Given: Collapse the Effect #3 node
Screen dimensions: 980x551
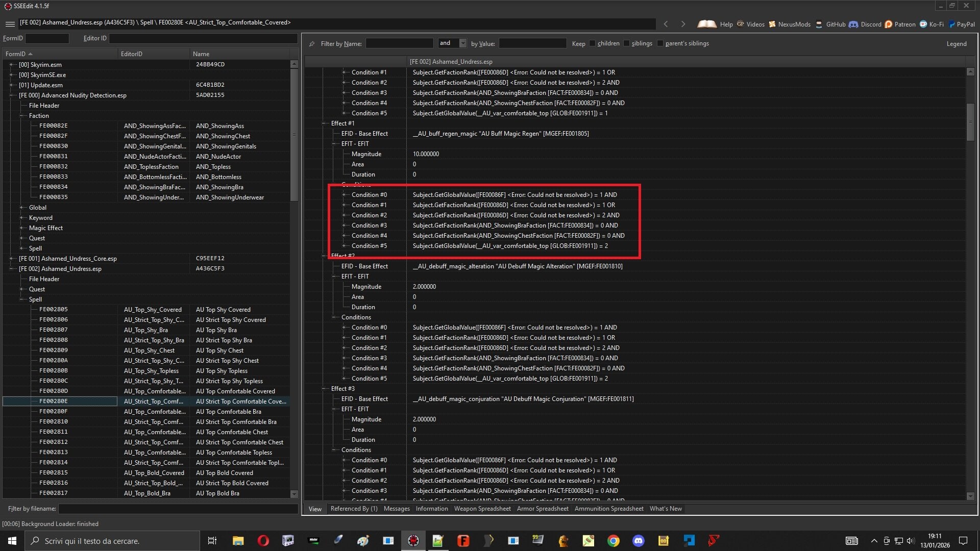Looking at the screenshot, I should pos(324,389).
